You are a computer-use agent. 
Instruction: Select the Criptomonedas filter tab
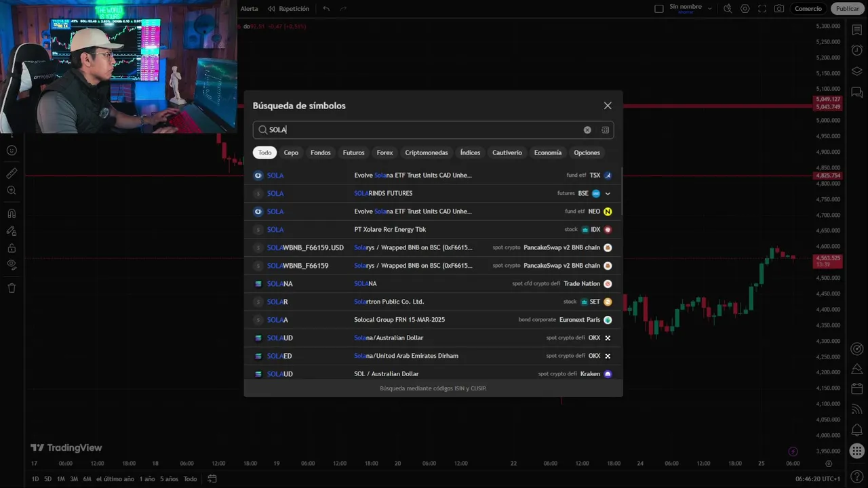[427, 152]
